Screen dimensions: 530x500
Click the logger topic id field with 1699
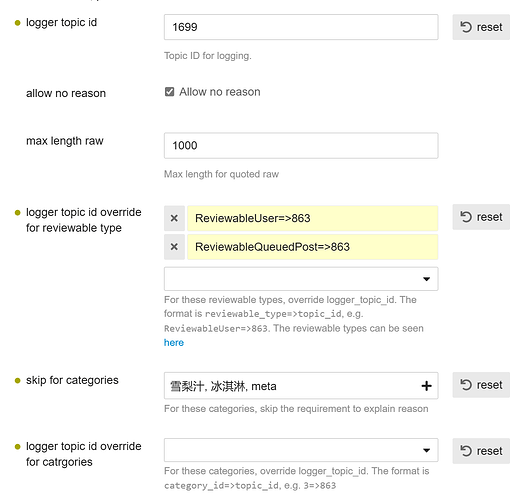point(301,27)
